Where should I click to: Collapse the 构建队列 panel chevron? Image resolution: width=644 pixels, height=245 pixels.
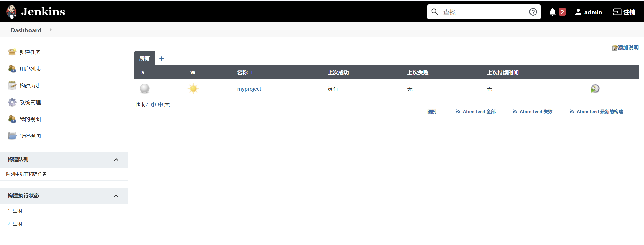click(x=116, y=160)
